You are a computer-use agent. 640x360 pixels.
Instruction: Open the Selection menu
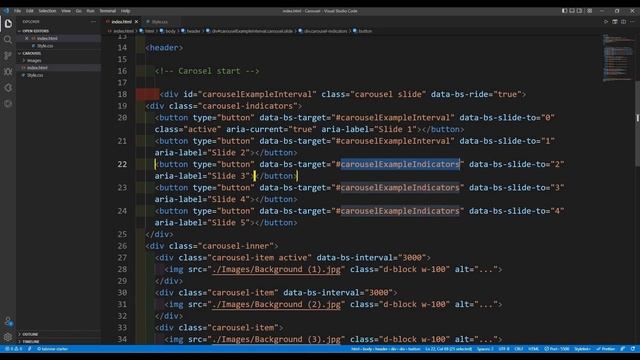(x=47, y=11)
